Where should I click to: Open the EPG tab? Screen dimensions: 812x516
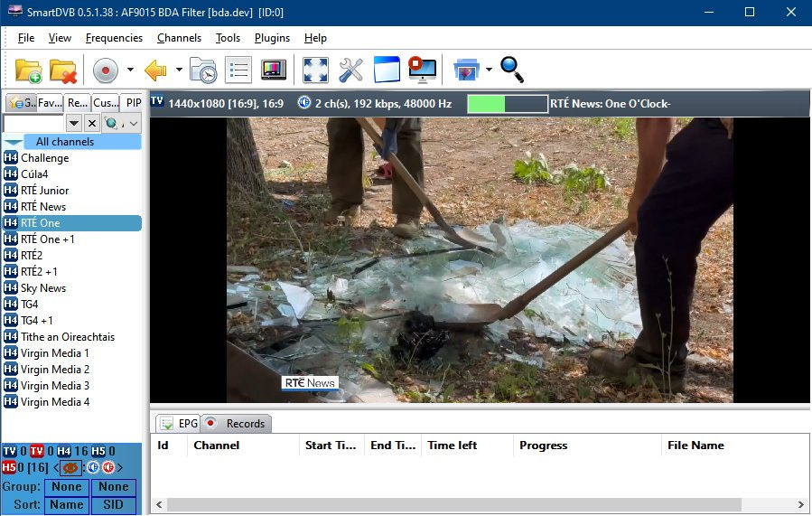pos(179,424)
